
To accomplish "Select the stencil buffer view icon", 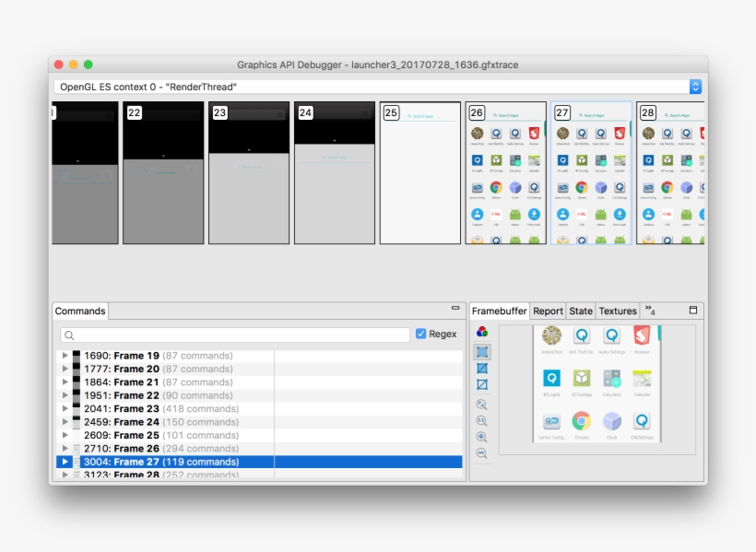I will (x=482, y=384).
